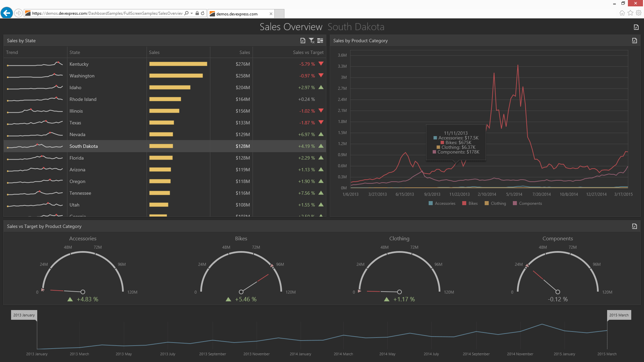Click the browser Back arrow button
Viewport: 644px width, 362px height.
pos(7,13)
